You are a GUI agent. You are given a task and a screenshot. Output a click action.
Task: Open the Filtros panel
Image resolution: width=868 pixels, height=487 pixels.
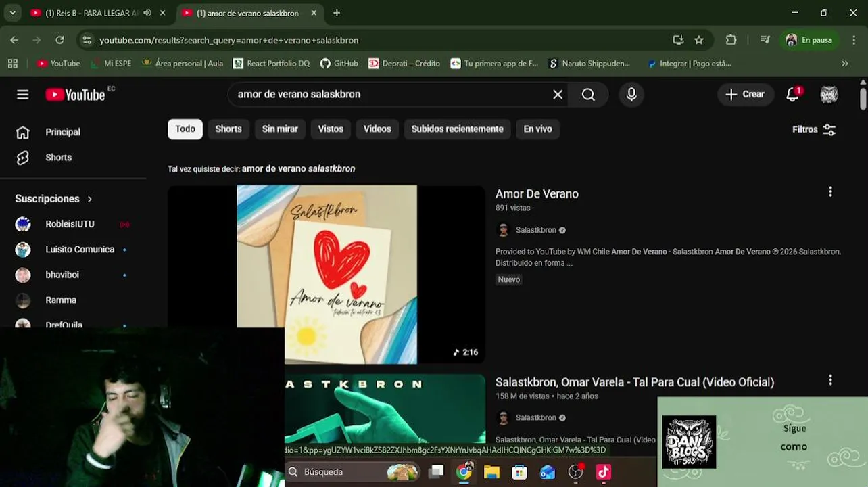[x=814, y=129]
